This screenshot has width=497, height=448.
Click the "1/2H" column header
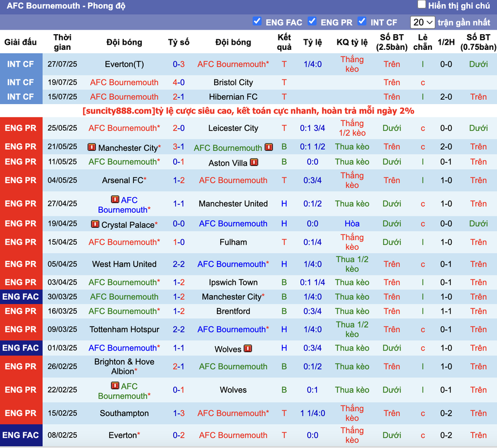(446, 42)
